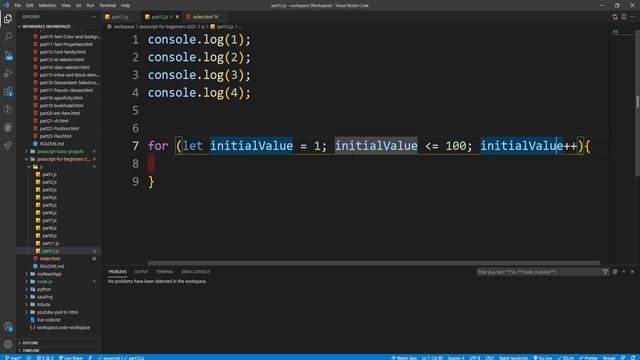Click the split editor icon
640x360 pixels.
[624, 17]
